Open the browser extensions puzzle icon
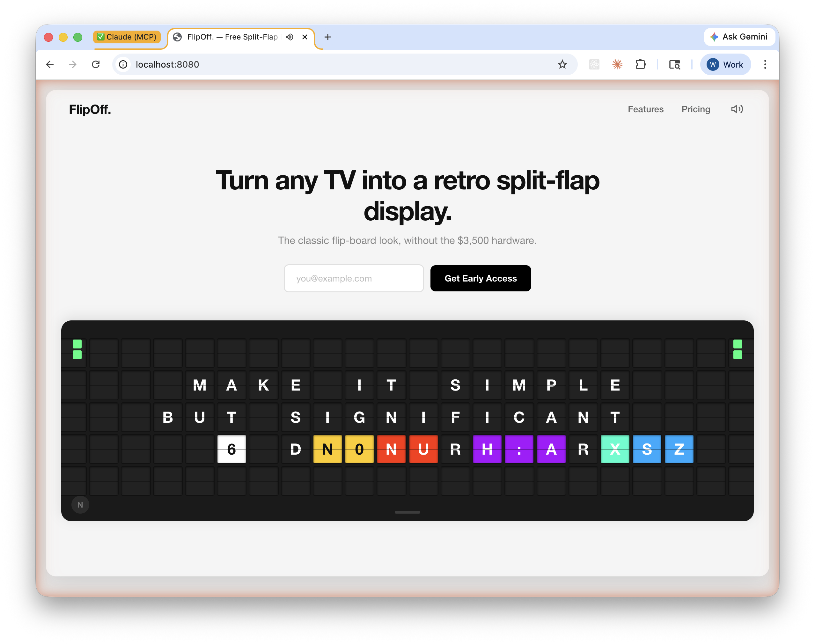The image size is (815, 644). 641,64
